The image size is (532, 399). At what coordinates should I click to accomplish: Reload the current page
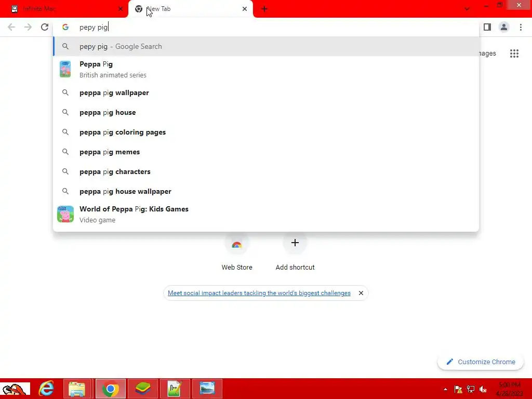coord(45,27)
